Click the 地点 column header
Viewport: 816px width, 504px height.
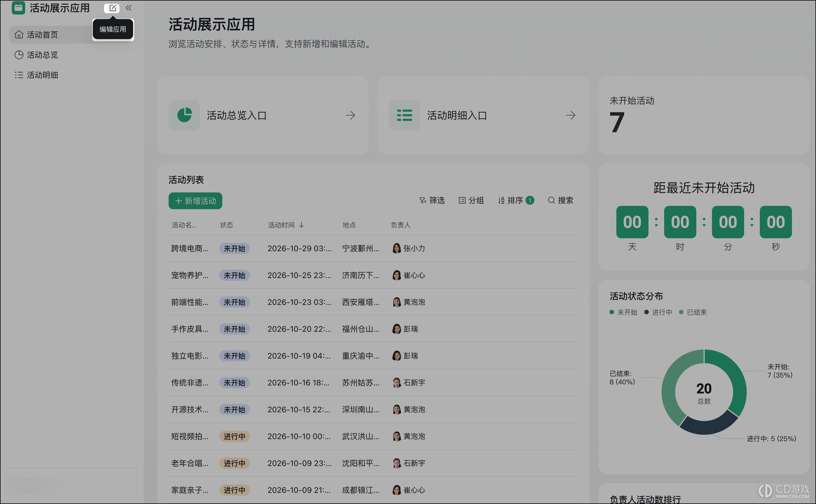coord(349,225)
